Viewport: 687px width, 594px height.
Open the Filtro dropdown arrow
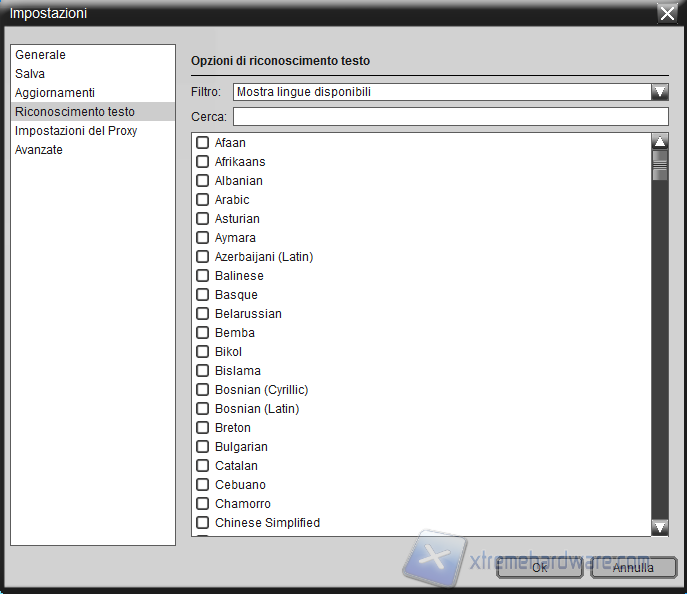point(659,92)
